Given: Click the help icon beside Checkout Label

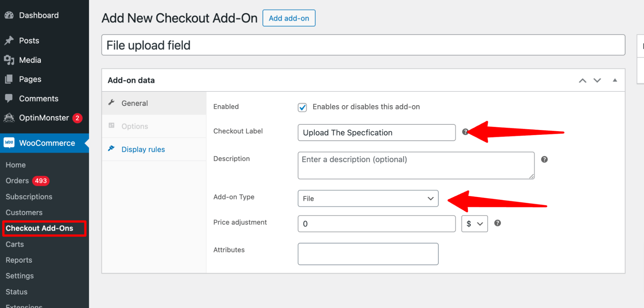Looking at the screenshot, I should click(465, 132).
